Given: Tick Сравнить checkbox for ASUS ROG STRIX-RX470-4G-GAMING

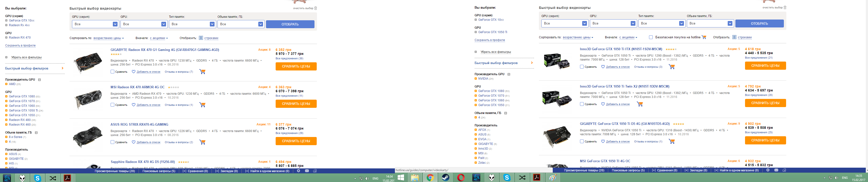Looking at the screenshot, I should pyautogui.click(x=113, y=142).
